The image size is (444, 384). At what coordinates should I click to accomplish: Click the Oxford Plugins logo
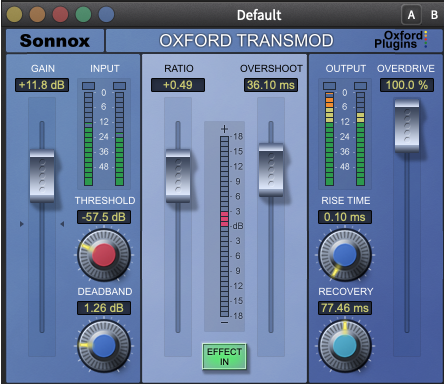click(401, 40)
